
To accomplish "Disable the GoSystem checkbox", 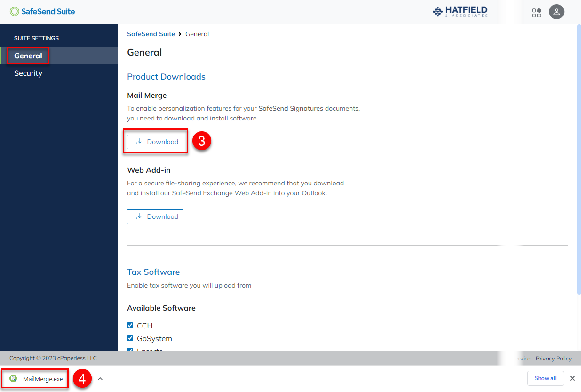I will [x=130, y=338].
